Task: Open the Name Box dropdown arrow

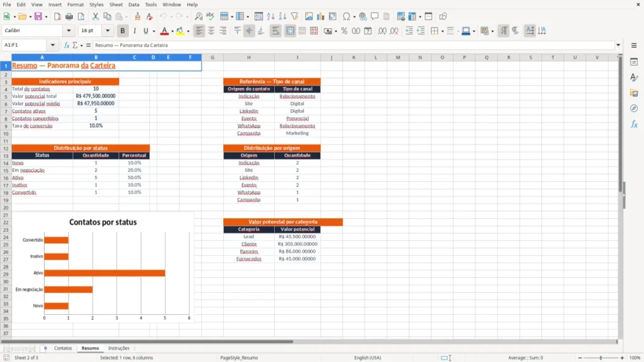Action: pos(53,45)
